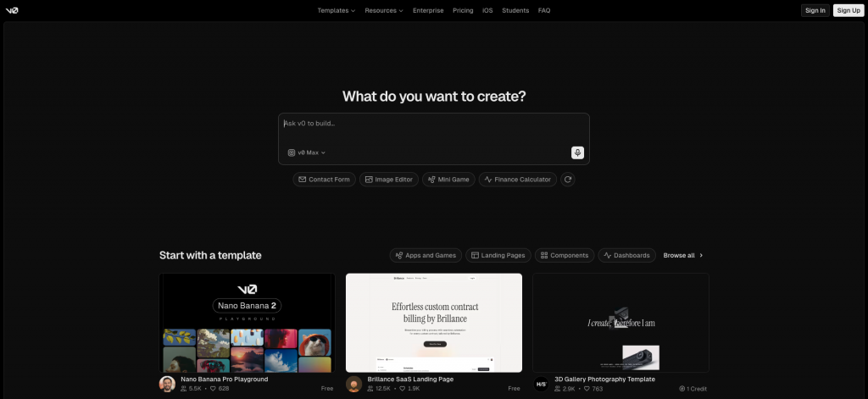The width and height of the screenshot is (868, 399).
Task: Click the users icon beside 5.5K
Action: [184, 389]
